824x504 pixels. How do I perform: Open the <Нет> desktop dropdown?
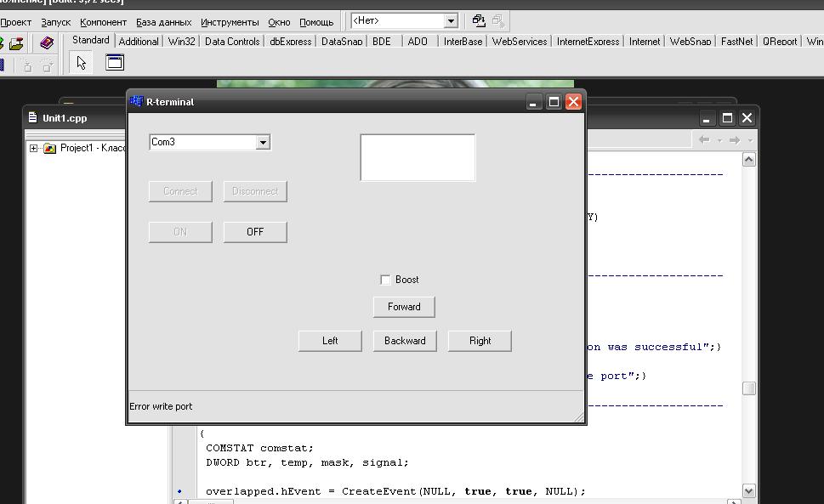pyautogui.click(x=451, y=20)
